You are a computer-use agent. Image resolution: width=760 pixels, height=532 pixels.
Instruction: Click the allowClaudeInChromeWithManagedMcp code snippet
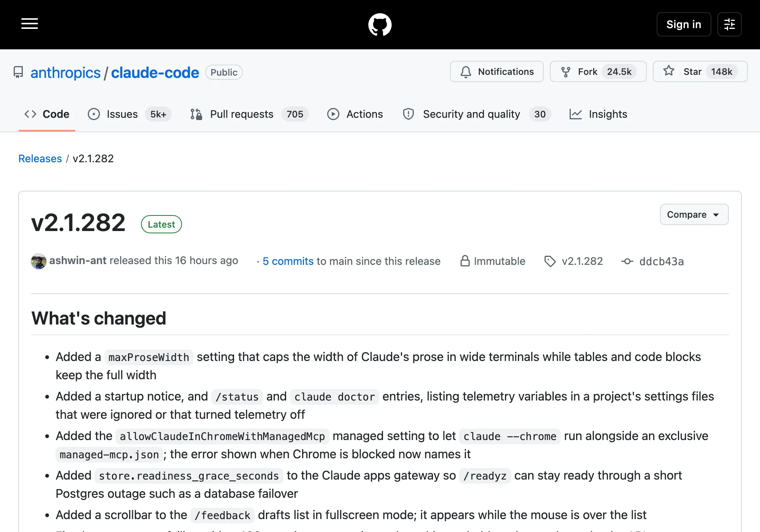tap(222, 436)
